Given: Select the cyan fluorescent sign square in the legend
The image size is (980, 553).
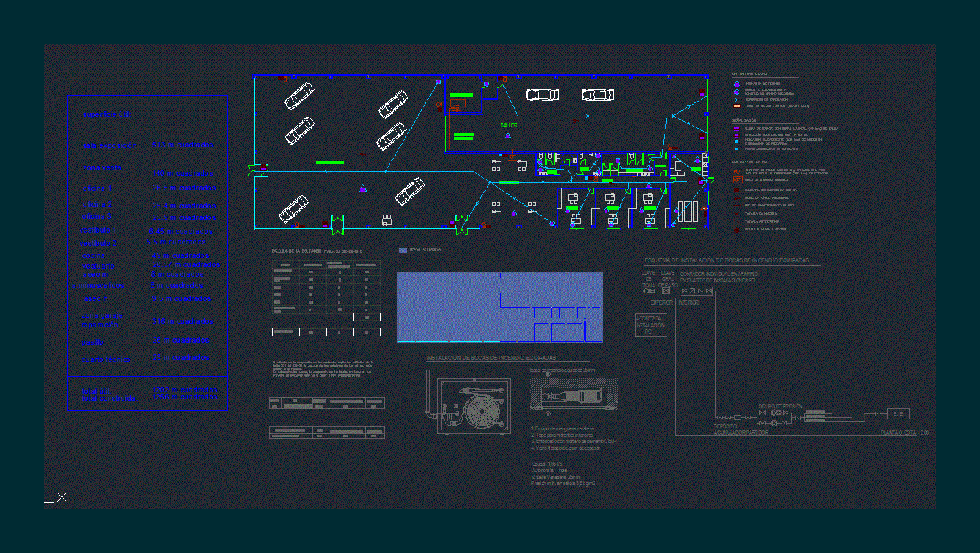Looking at the screenshot, I should coord(737,141).
